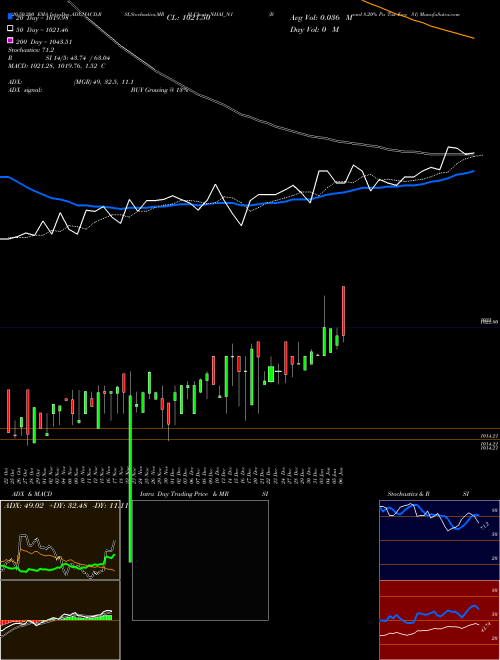Click the last tall red candlestick
The width and height of the screenshot is (500, 660).
343,311
